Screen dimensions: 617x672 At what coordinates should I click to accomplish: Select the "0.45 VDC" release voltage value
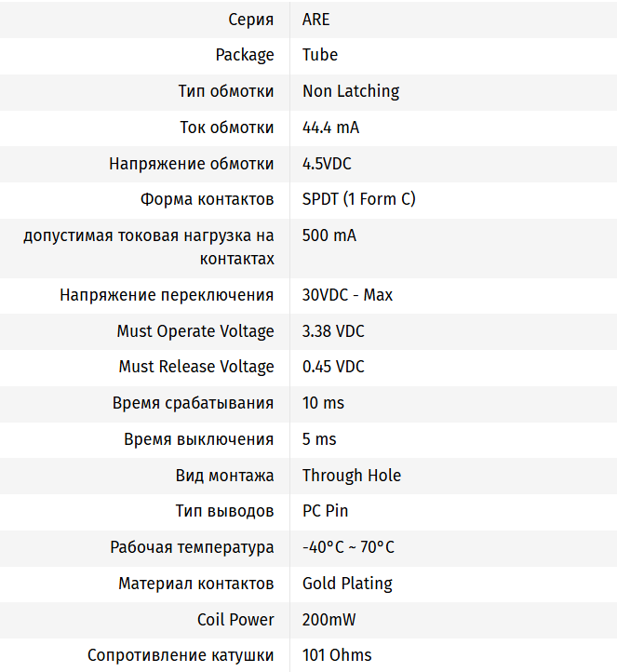click(333, 367)
